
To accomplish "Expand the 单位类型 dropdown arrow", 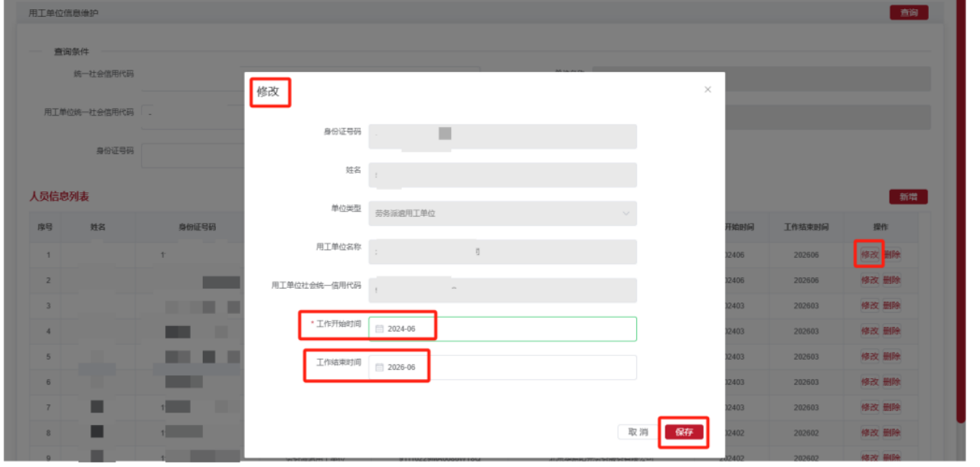I will point(626,214).
